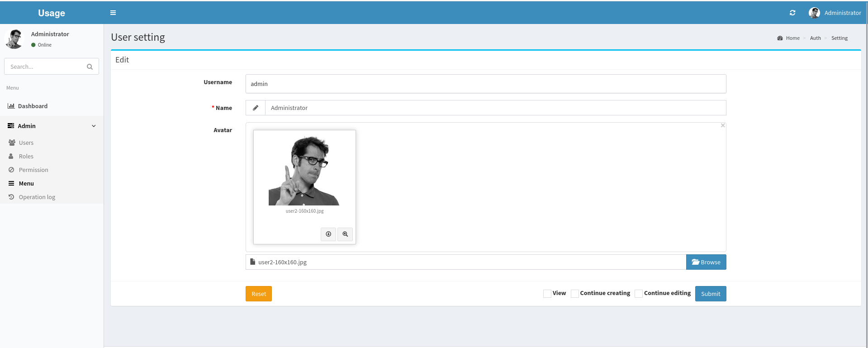868x348 pixels.
Task: Open the Users menu item
Action: coord(26,143)
